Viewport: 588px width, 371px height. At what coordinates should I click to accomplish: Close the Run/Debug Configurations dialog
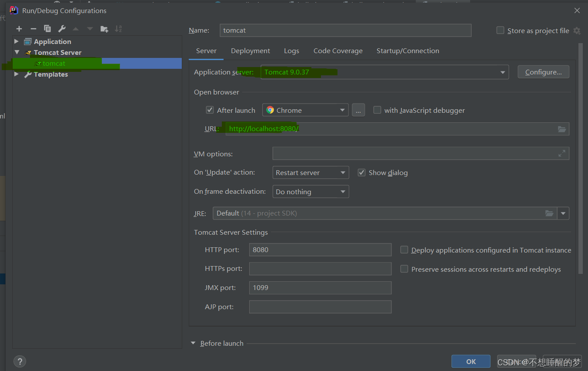pyautogui.click(x=577, y=10)
